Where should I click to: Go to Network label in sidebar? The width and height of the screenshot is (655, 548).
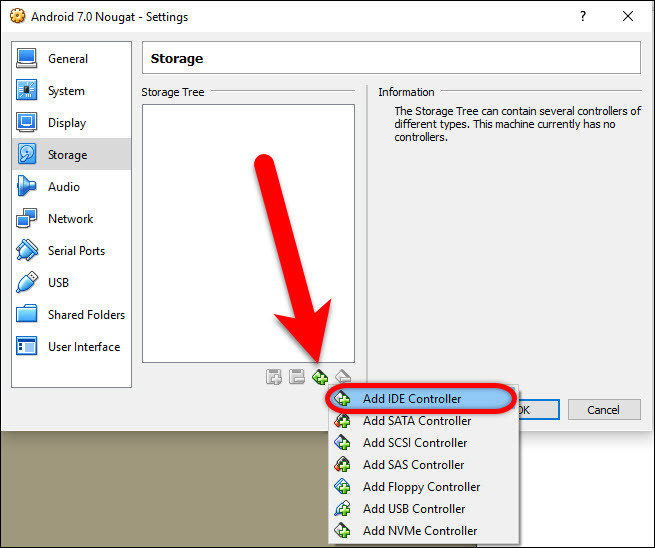coord(71,218)
